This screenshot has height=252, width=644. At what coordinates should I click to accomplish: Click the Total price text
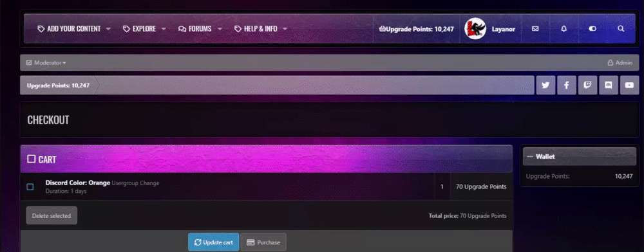(468, 216)
